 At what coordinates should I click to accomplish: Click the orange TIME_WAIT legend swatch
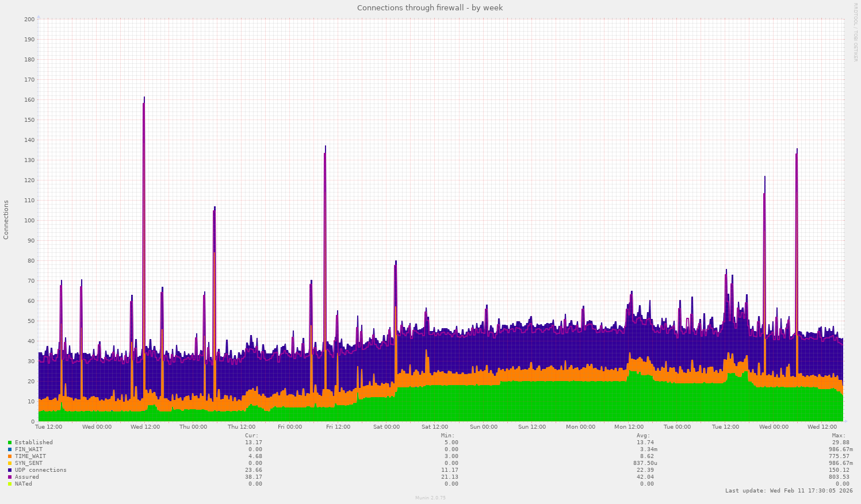coord(10,456)
